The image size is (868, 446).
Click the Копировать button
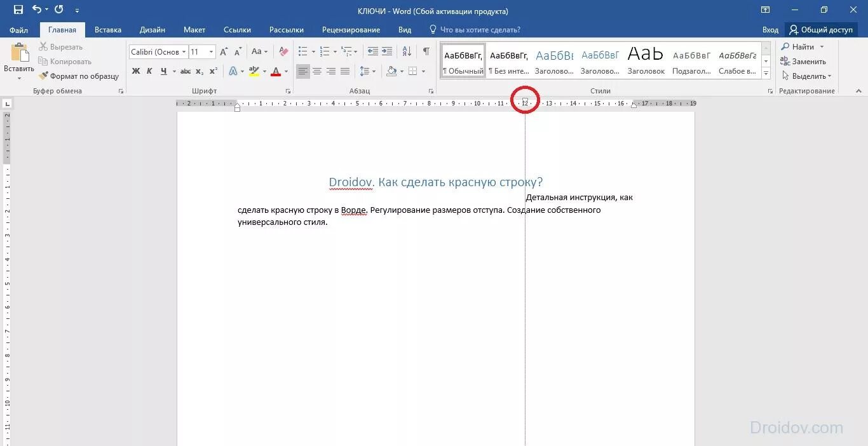point(65,62)
